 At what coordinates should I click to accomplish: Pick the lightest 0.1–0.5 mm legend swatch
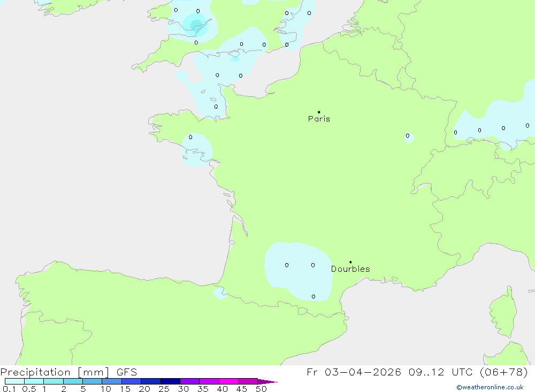tap(14, 381)
